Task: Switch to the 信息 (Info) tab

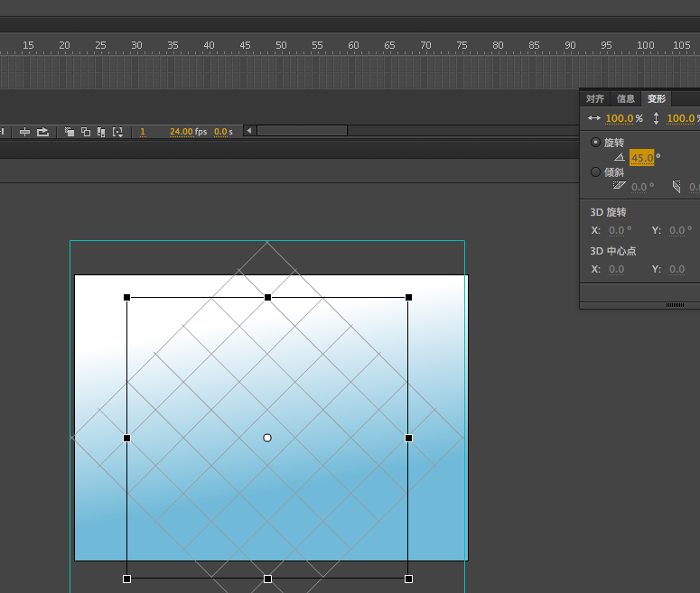Action: [626, 99]
